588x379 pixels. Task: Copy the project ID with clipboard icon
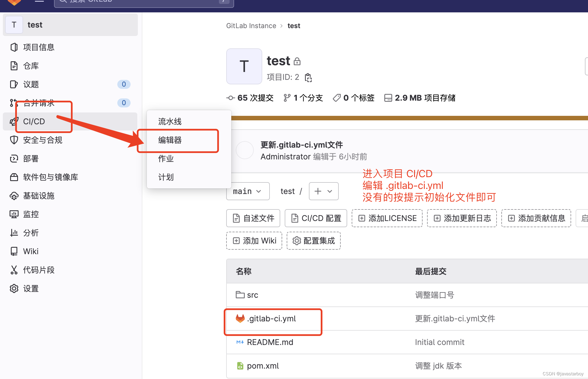pyautogui.click(x=308, y=77)
